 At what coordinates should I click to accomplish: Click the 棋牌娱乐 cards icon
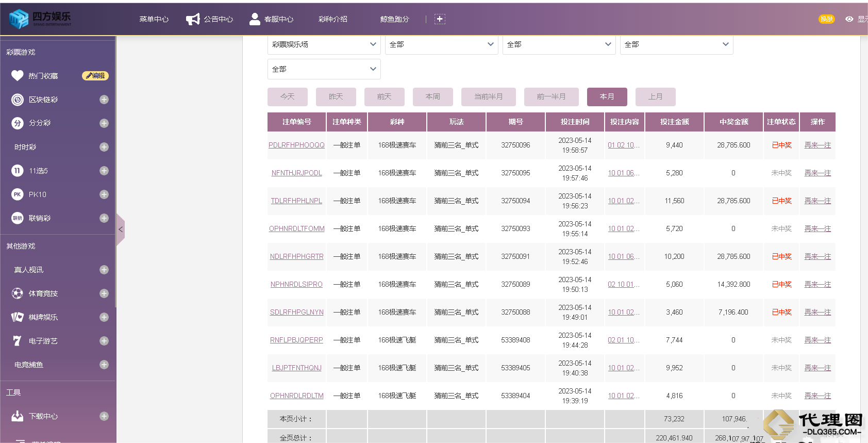click(x=18, y=317)
